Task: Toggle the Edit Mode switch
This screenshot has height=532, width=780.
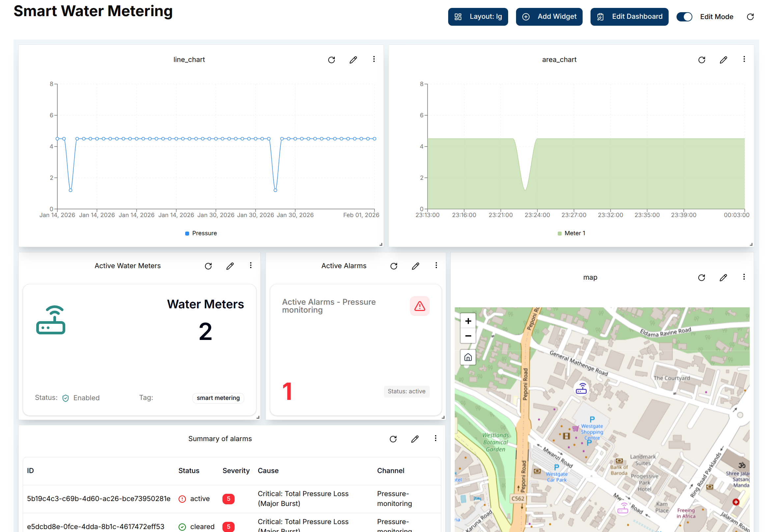Action: click(x=684, y=16)
